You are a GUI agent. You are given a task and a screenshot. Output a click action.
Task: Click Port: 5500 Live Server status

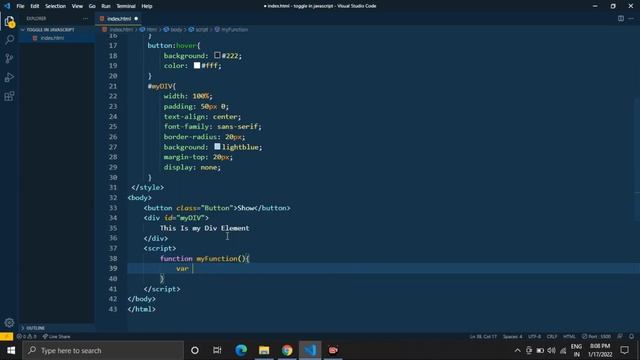(596, 336)
